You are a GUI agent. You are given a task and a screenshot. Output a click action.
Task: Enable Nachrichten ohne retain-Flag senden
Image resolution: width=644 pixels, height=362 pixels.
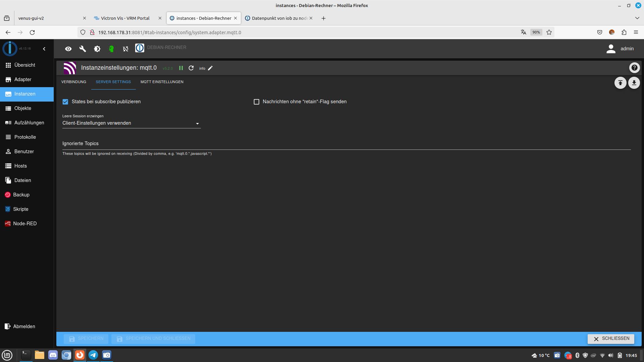point(257,102)
